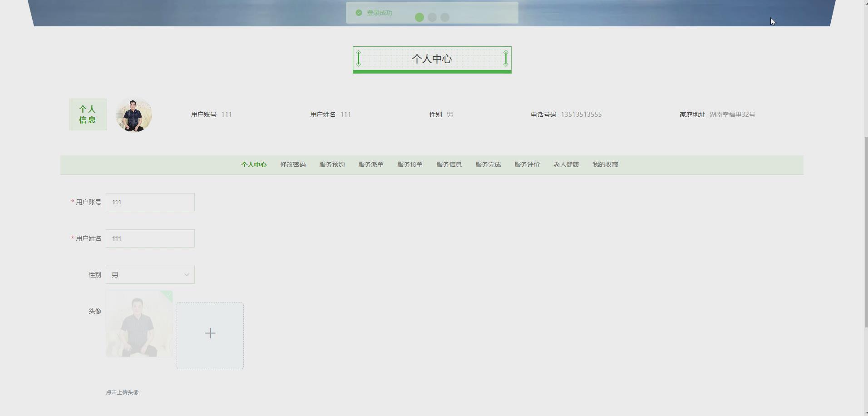Select the middle gray carousel dot
The width and height of the screenshot is (868, 416).
pos(432,17)
